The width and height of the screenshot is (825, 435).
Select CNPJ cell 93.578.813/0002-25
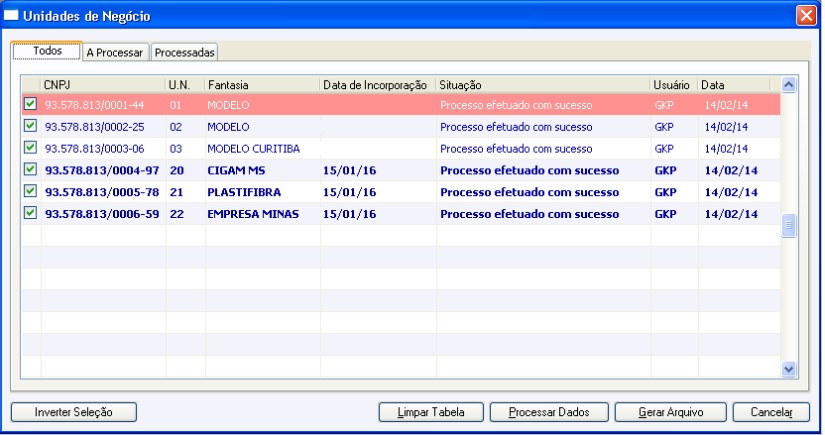pyautogui.click(x=95, y=127)
